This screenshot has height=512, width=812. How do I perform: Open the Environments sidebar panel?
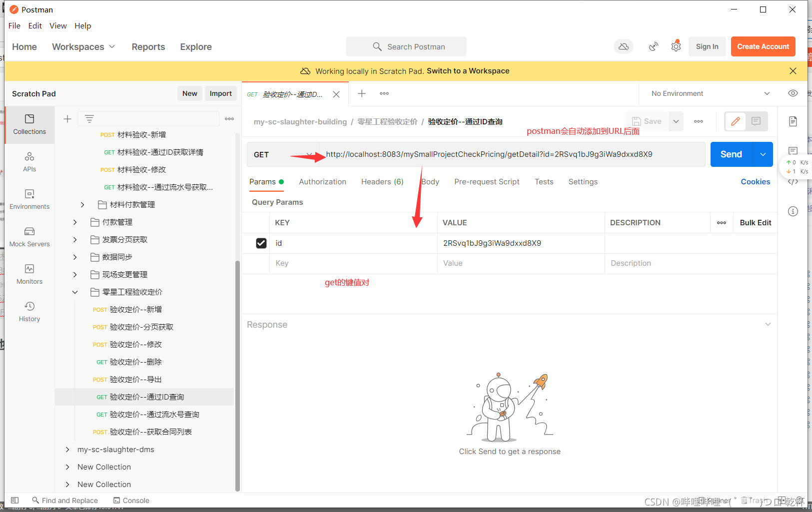click(29, 199)
